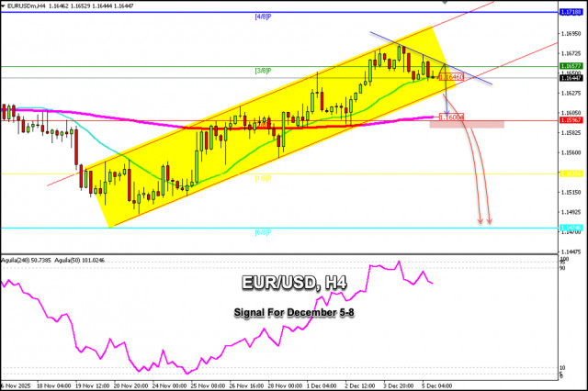Click the yellow price tag on the price scale

pos(571,173)
